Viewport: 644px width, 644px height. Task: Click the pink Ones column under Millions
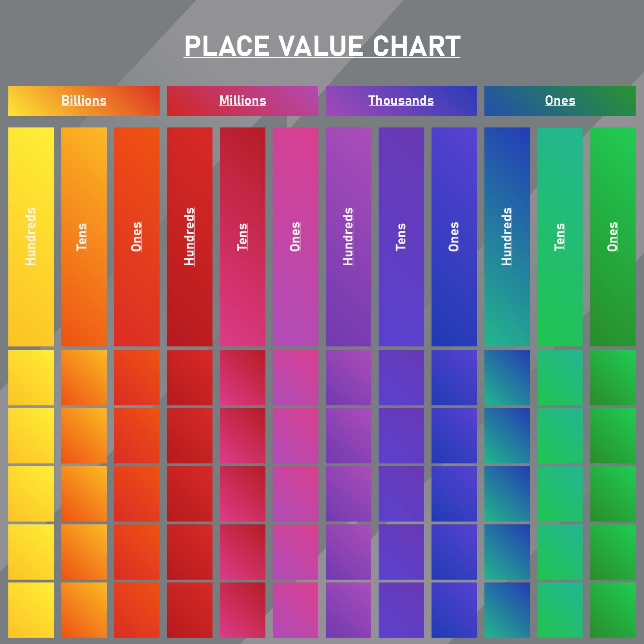tap(296, 237)
